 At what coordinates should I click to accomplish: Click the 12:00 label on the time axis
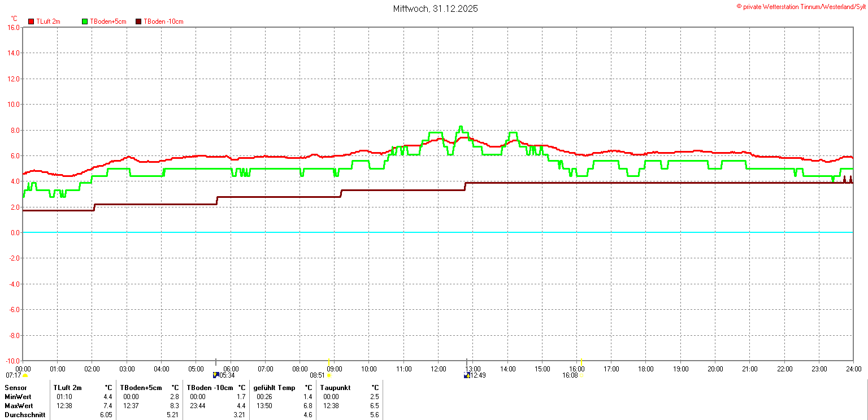(x=438, y=369)
